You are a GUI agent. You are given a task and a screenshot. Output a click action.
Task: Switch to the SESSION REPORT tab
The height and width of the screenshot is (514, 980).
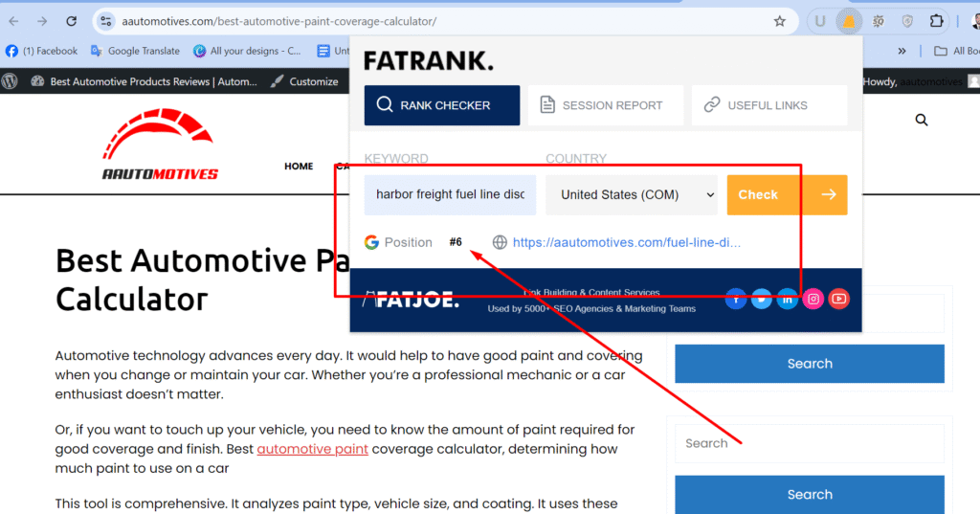pos(606,105)
